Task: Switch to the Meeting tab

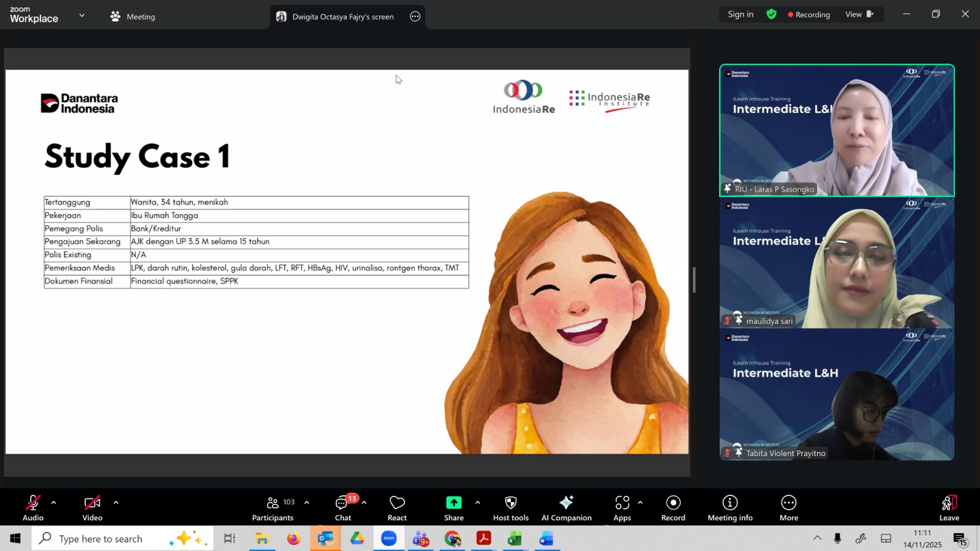Action: tap(133, 17)
